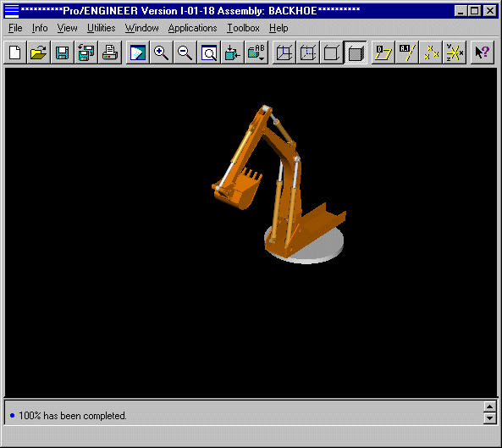Screen dimensions: 502x448
Task: Click the message area scroll up arrow
Action: tap(490, 407)
